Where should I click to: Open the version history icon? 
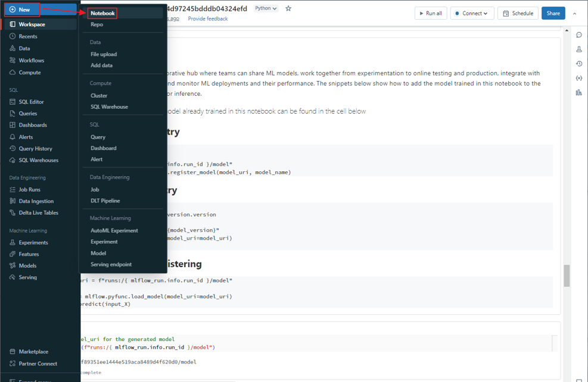578,64
